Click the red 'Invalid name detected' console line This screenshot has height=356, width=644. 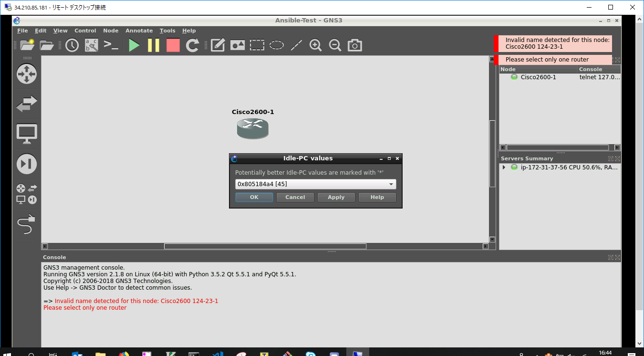[x=136, y=301]
